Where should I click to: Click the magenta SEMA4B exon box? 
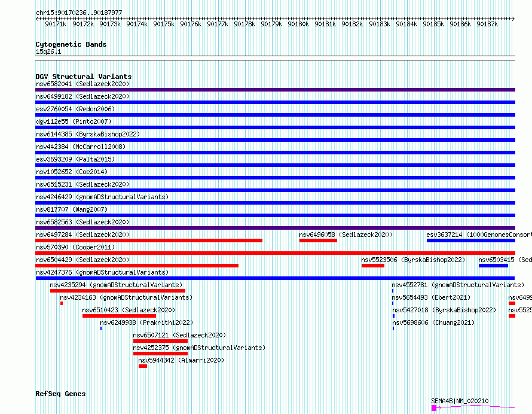point(433,408)
